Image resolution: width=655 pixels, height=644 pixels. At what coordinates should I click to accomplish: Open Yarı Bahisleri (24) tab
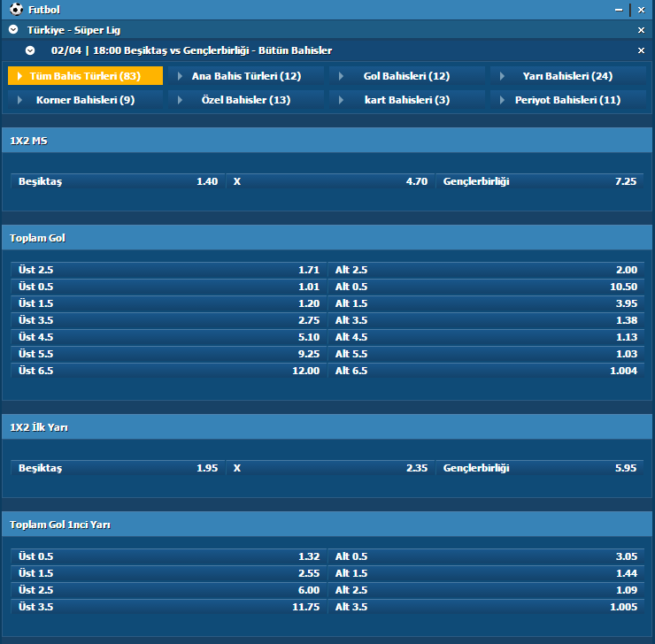(568, 76)
